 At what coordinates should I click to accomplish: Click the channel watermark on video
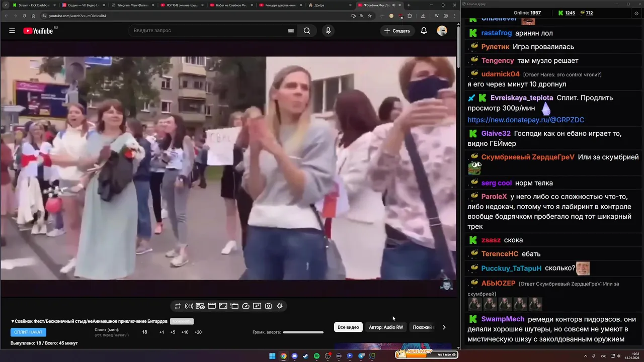(x=446, y=285)
